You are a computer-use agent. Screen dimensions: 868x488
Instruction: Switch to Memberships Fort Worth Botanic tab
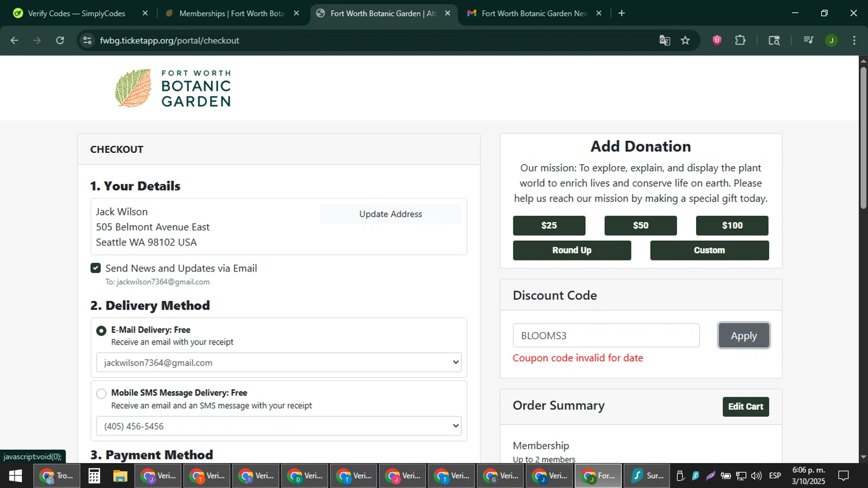click(231, 13)
